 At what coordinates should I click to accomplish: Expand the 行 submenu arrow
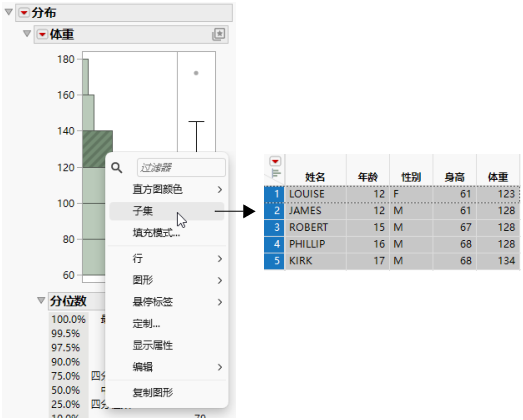tap(219, 259)
